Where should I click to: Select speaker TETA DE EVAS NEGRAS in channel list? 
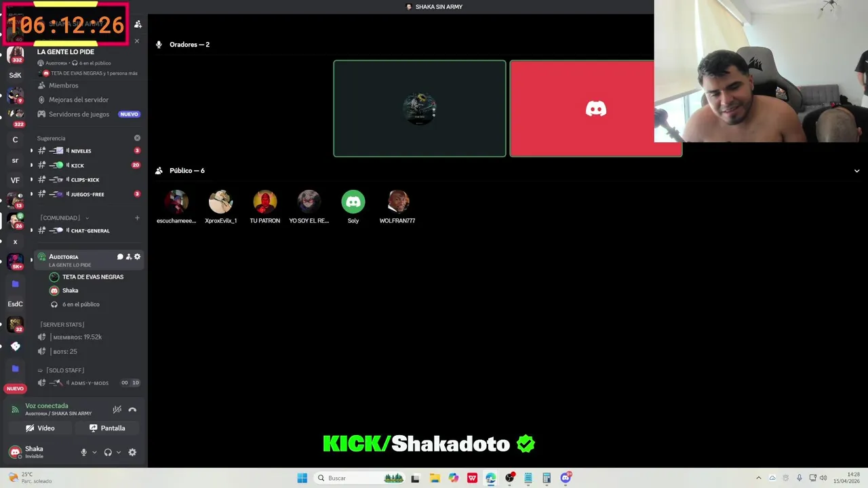point(87,277)
